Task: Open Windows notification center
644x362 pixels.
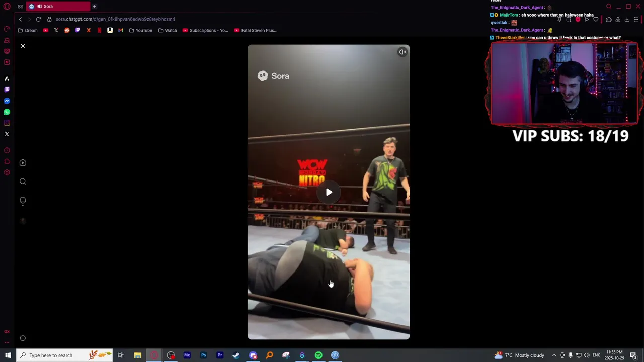Action: pos(634,355)
